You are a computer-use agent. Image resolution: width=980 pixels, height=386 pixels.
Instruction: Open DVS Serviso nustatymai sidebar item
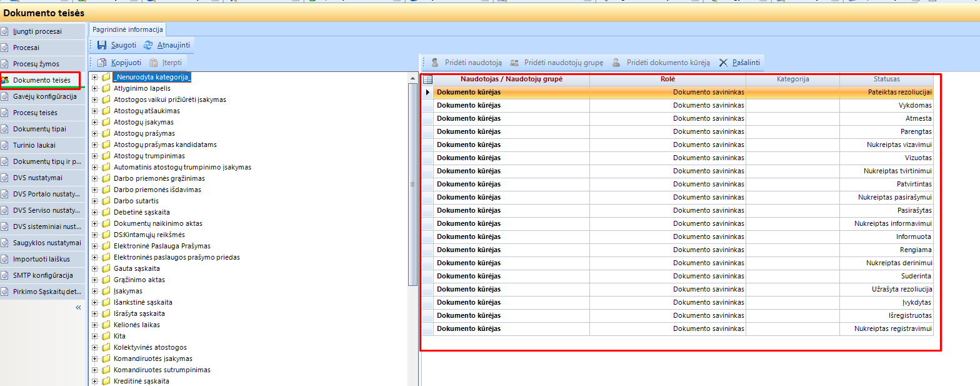(42, 210)
